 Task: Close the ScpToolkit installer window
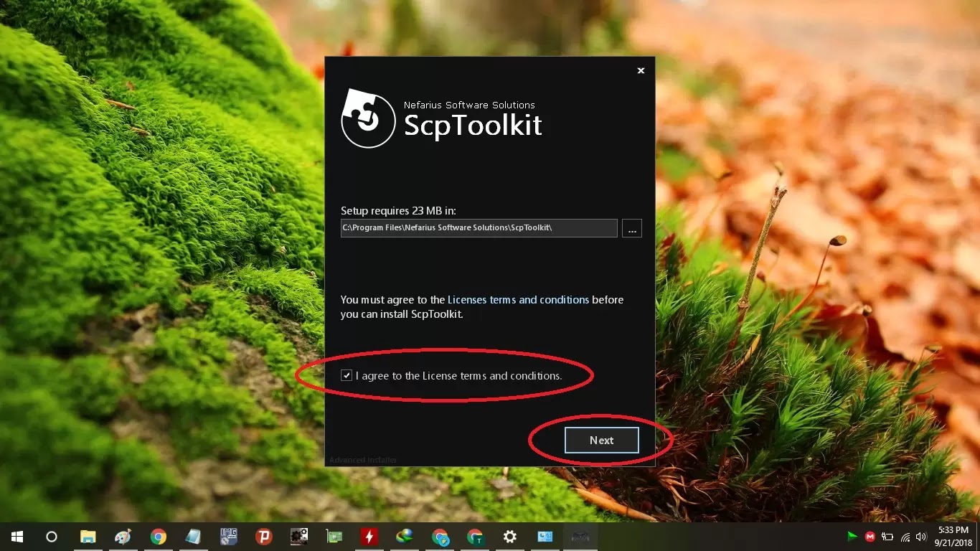tap(641, 70)
